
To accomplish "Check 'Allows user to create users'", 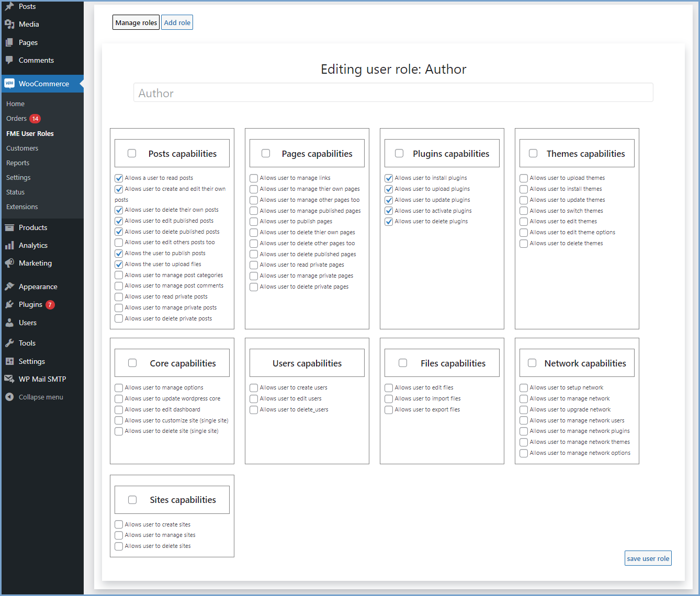I will click(254, 388).
